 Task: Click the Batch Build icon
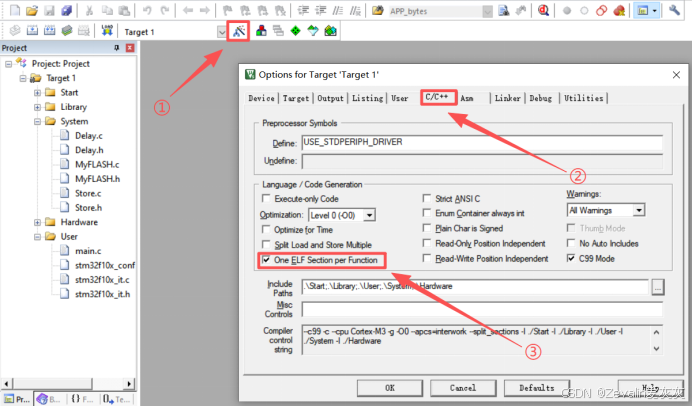coord(67,30)
